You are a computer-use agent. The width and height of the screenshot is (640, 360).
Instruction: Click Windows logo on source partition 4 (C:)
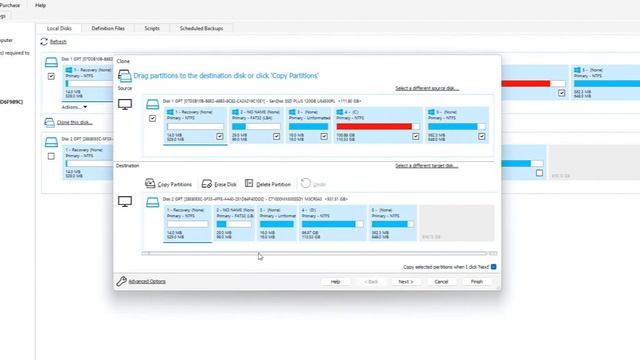click(x=340, y=112)
